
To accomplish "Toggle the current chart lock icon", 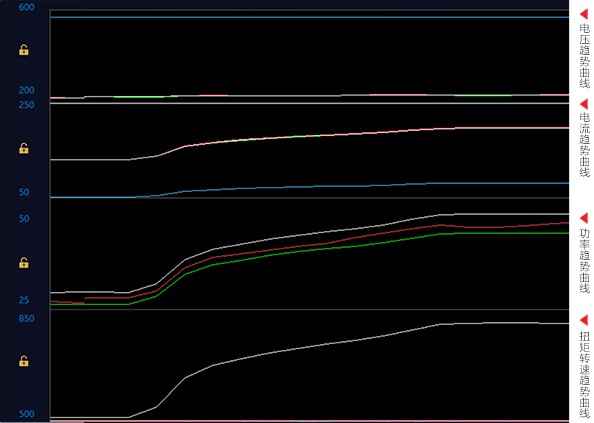I will 24,148.
